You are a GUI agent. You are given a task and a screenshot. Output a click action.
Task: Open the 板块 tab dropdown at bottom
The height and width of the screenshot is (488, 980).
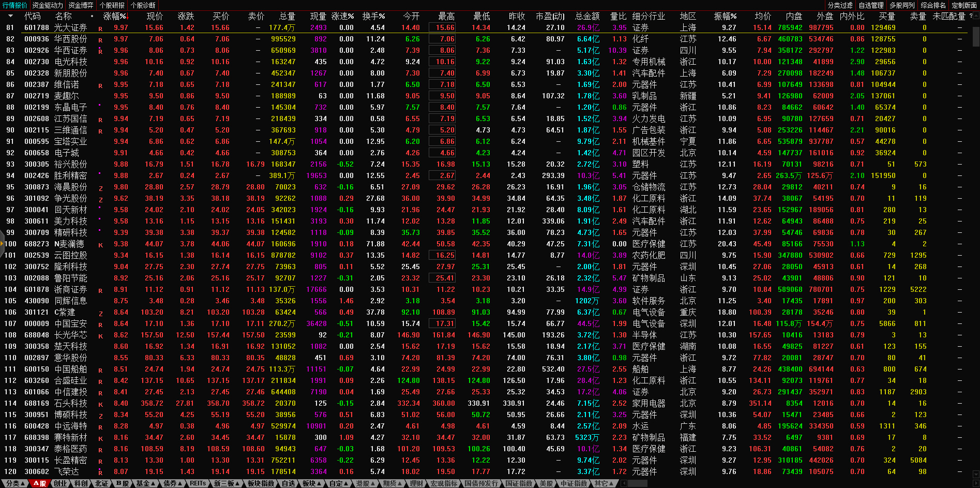click(x=311, y=483)
